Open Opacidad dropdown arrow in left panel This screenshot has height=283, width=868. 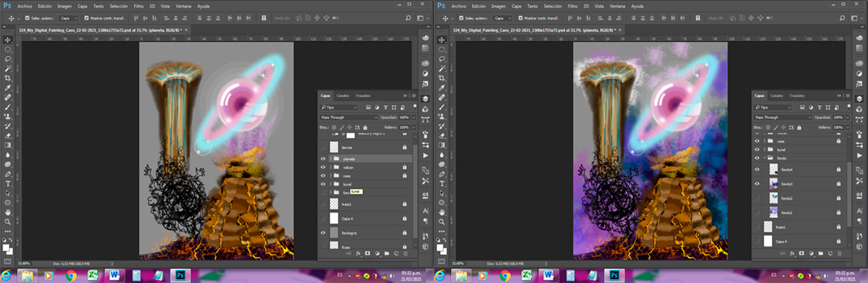414,117
